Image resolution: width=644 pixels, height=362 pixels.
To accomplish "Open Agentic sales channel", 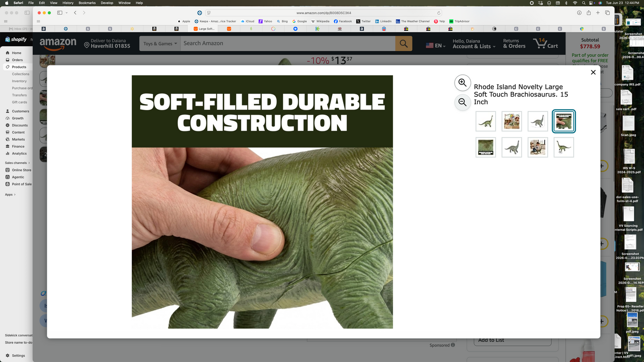I will click(18, 177).
